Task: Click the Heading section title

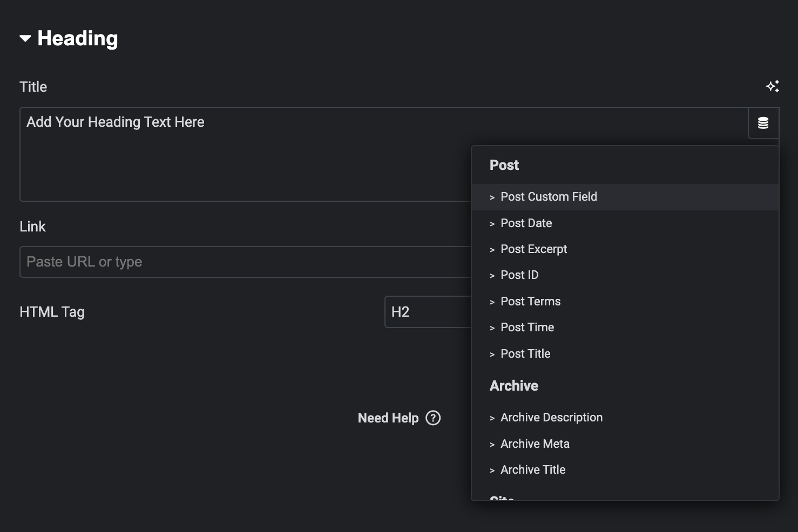Action: tap(78, 38)
